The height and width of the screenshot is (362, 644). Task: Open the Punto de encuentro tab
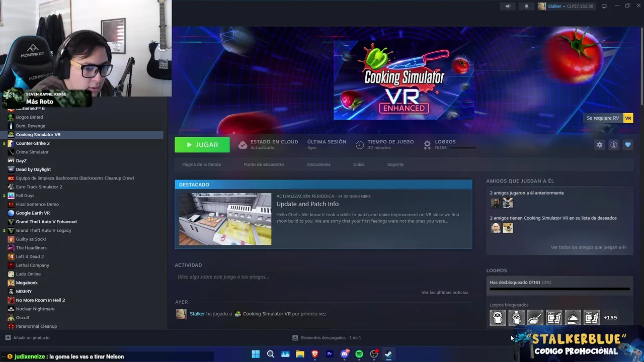(264, 164)
